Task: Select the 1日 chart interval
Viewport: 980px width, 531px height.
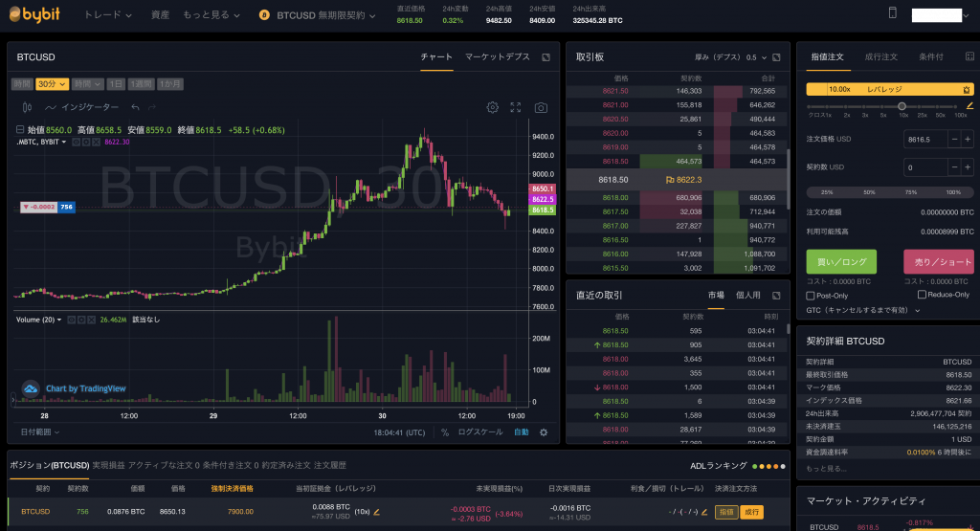Action: [116, 83]
